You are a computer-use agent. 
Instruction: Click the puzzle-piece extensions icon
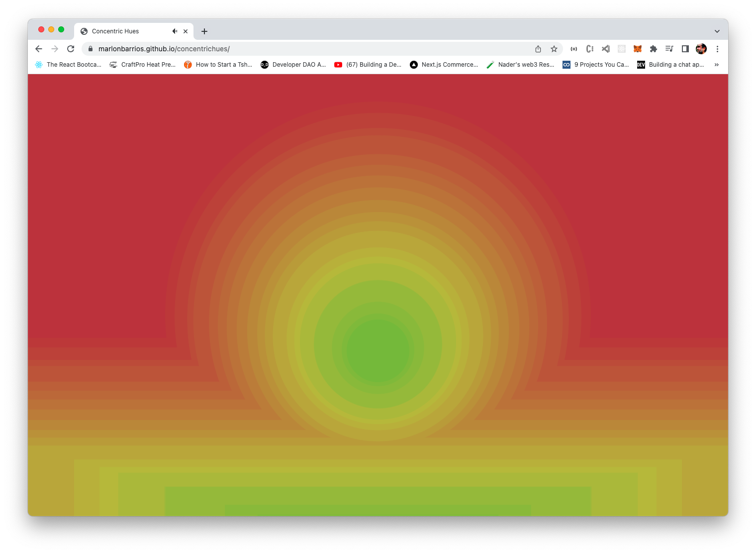coord(653,49)
